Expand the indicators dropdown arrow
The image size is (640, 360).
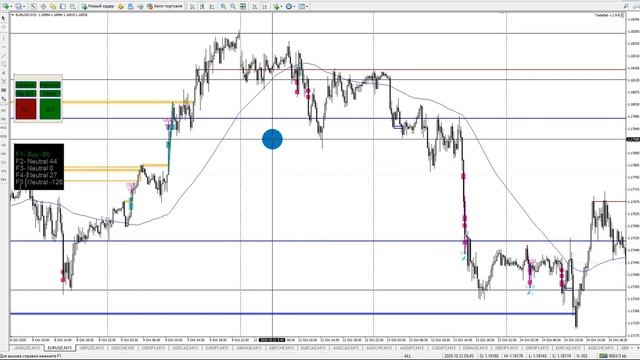click(x=282, y=7)
